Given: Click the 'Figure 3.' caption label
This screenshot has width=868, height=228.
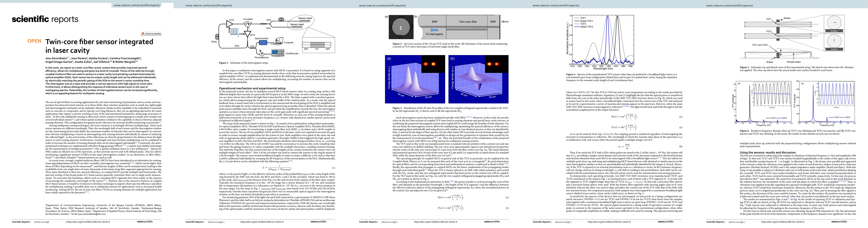Looking at the screenshot, I should [x=397, y=108].
